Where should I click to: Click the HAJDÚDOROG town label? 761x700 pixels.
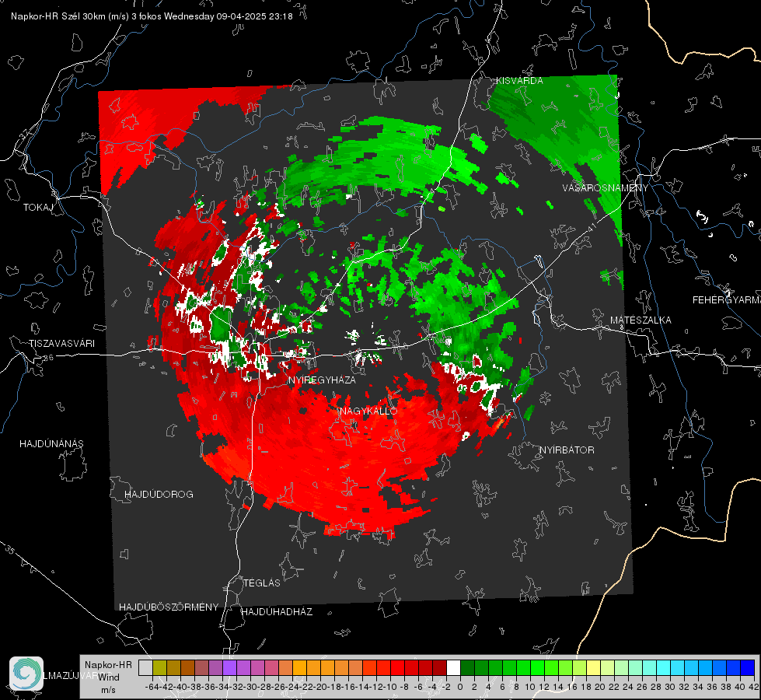point(159,495)
